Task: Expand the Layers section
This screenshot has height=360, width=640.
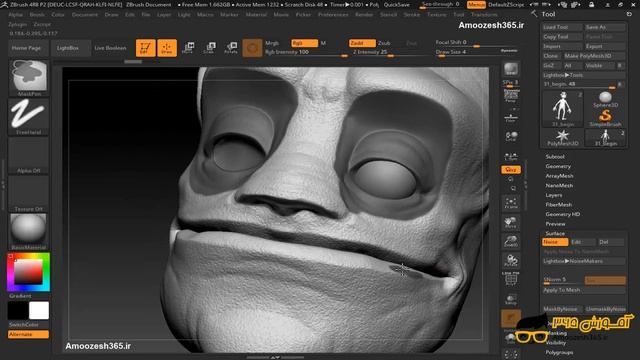Action: pos(554,195)
